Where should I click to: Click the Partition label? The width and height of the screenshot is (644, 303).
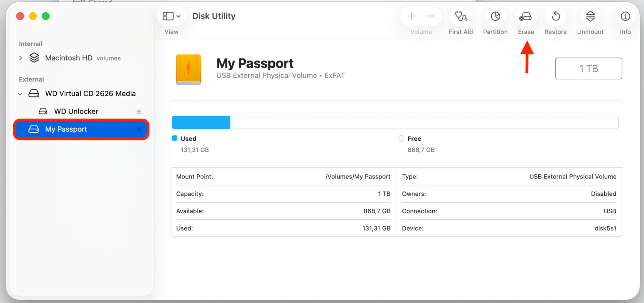click(x=495, y=32)
